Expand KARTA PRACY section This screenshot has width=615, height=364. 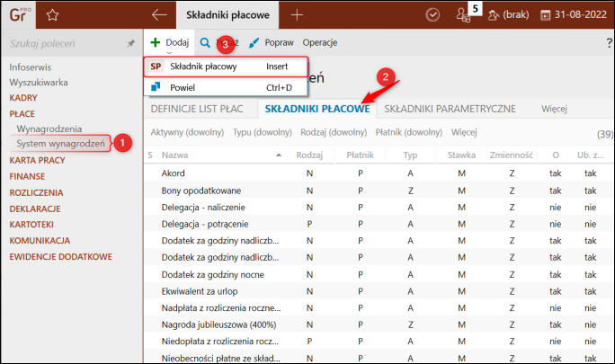coord(37,160)
